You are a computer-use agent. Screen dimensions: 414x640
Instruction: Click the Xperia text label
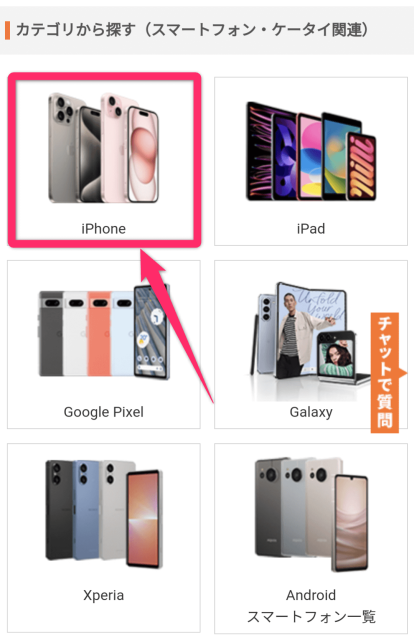[x=104, y=595]
